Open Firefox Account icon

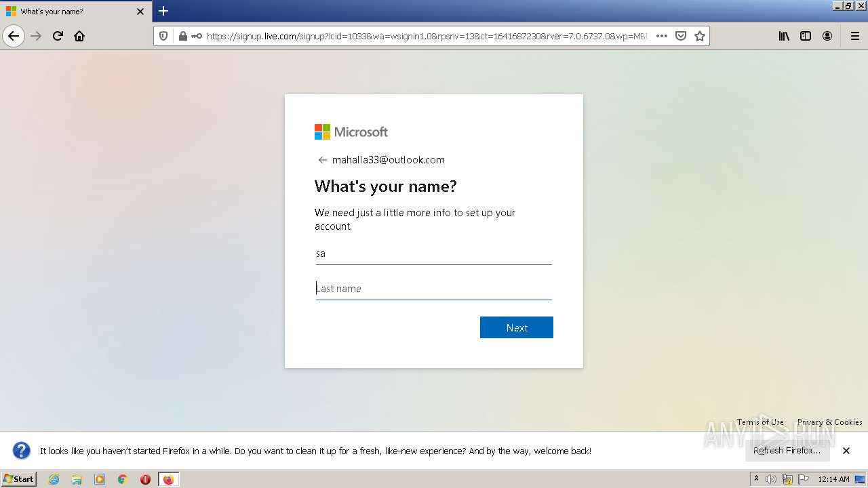coord(827,36)
